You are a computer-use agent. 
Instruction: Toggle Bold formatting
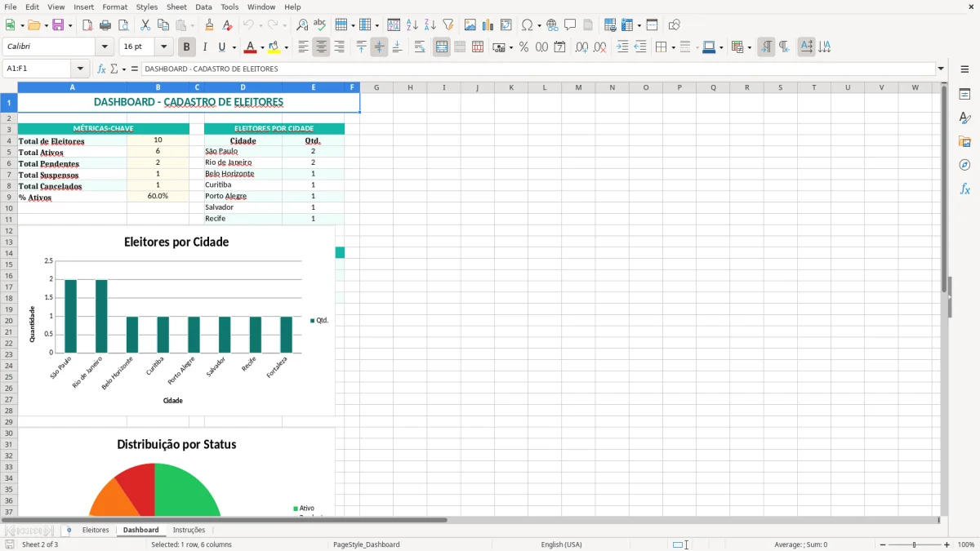click(x=186, y=47)
